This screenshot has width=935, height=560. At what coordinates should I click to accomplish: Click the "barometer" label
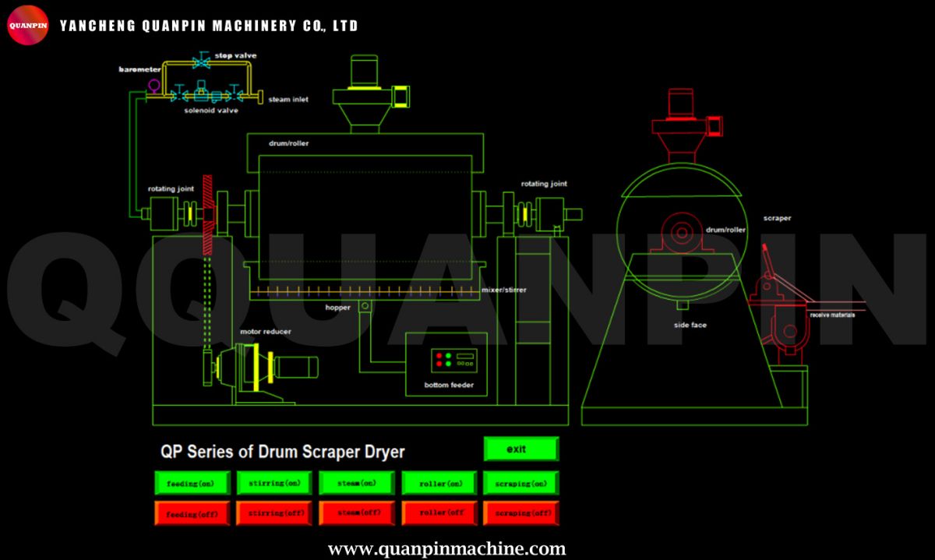[x=139, y=69]
